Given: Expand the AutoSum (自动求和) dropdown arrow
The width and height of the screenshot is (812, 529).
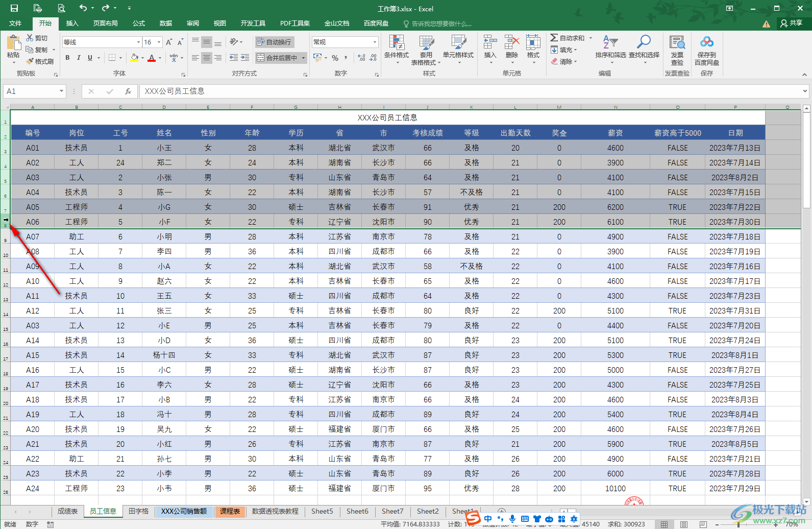Looking at the screenshot, I should (591, 38).
